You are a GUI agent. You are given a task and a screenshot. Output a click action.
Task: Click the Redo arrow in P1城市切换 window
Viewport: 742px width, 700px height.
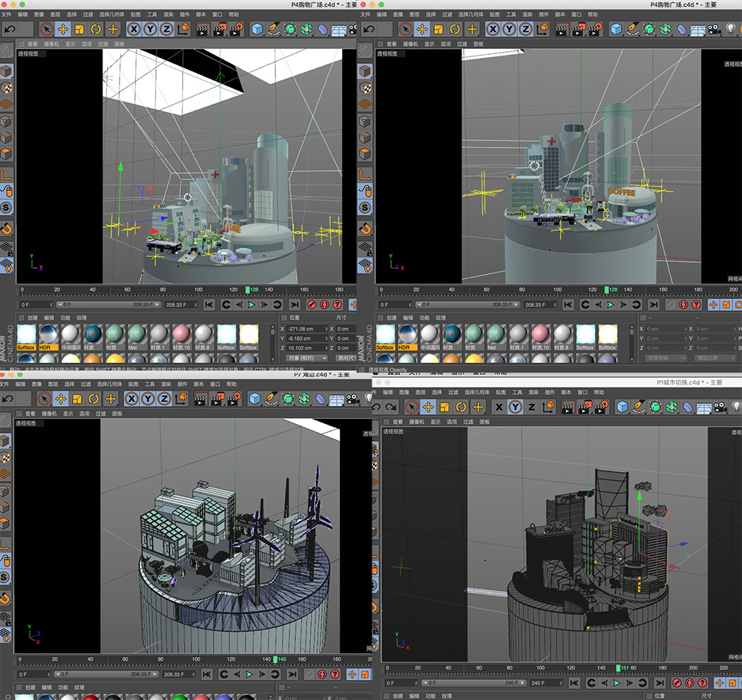pos(391,407)
